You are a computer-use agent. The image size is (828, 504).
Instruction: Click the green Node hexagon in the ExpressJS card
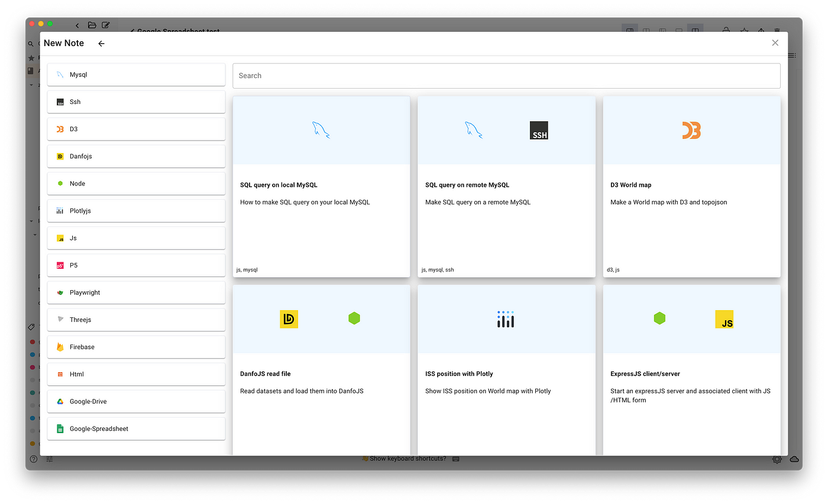tap(659, 318)
